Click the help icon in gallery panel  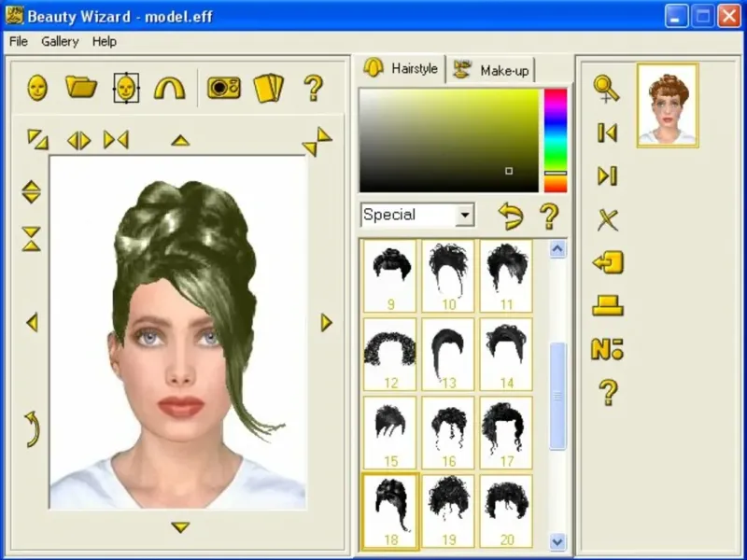click(608, 393)
